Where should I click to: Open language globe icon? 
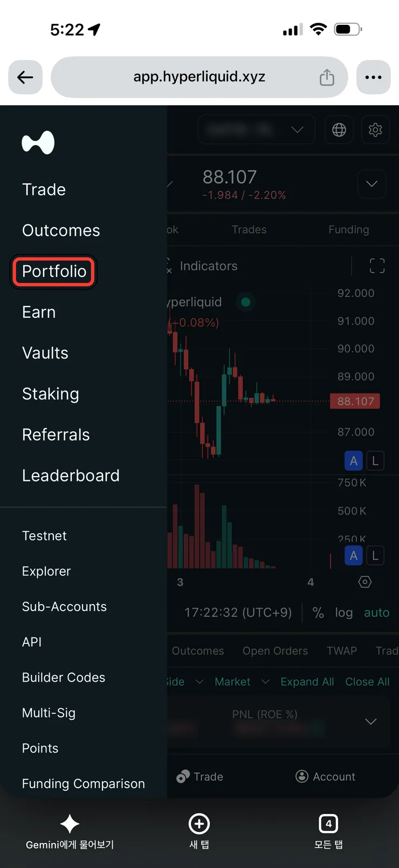pos(339,130)
